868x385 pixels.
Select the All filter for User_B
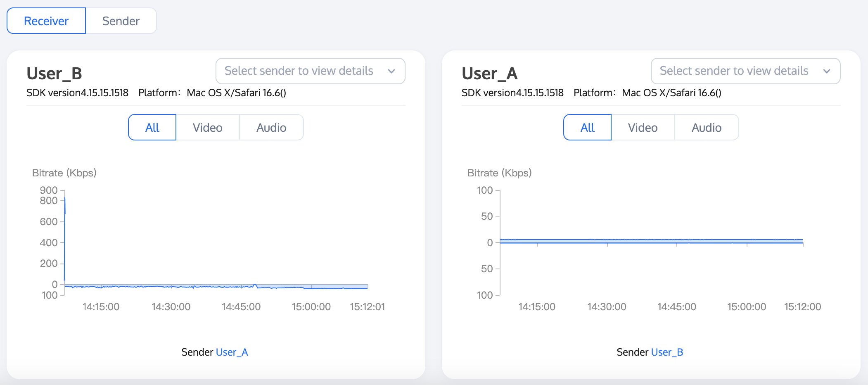[x=152, y=128]
